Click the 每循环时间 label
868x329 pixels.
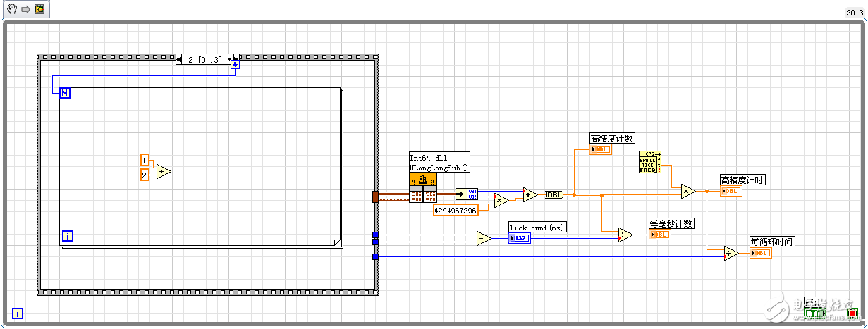[x=772, y=242]
